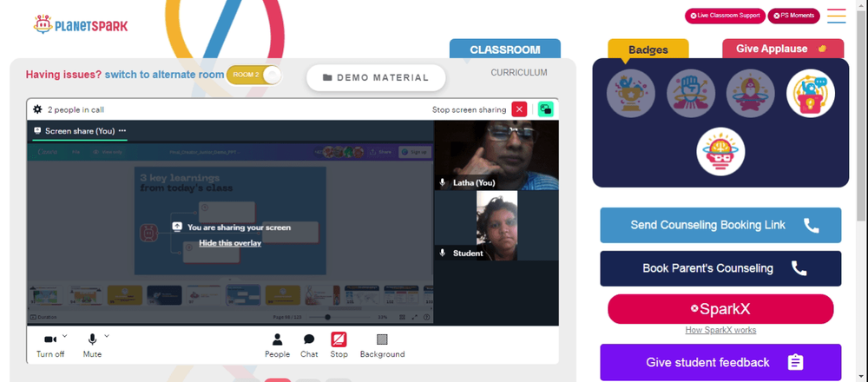Open SparkX
The height and width of the screenshot is (382, 868).
(720, 309)
